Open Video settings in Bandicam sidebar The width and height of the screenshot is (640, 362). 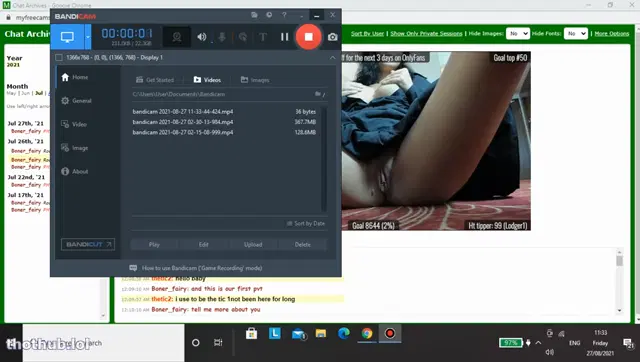point(74,124)
